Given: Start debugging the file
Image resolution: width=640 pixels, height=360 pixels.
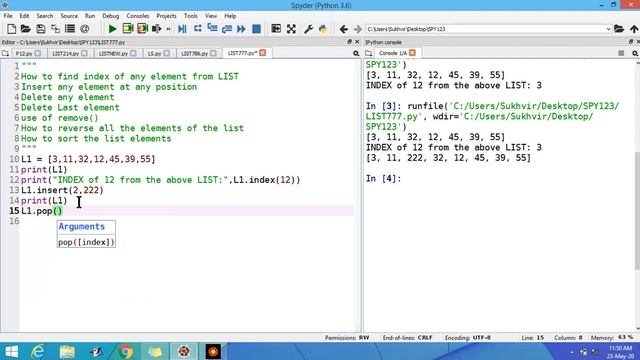Looking at the screenshot, I should click(182, 29).
